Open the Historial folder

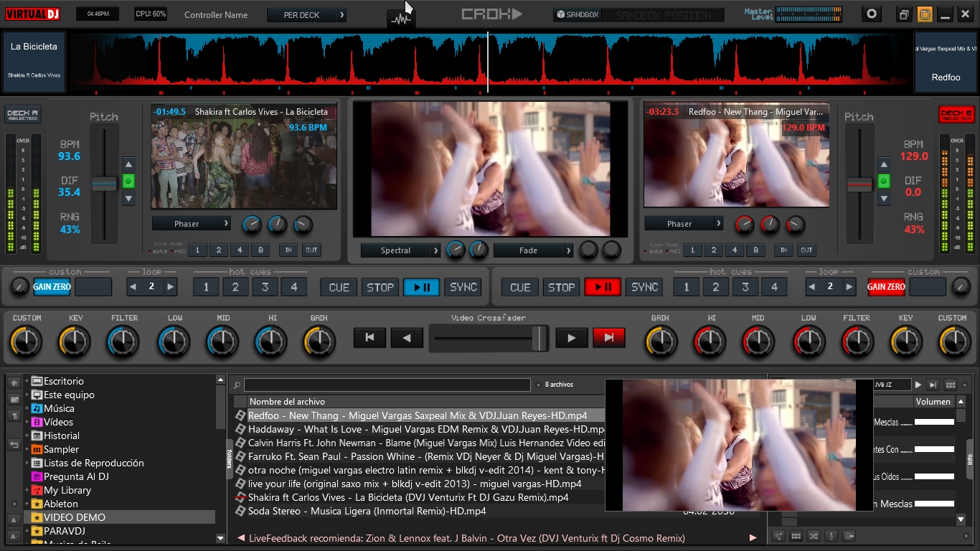62,435
